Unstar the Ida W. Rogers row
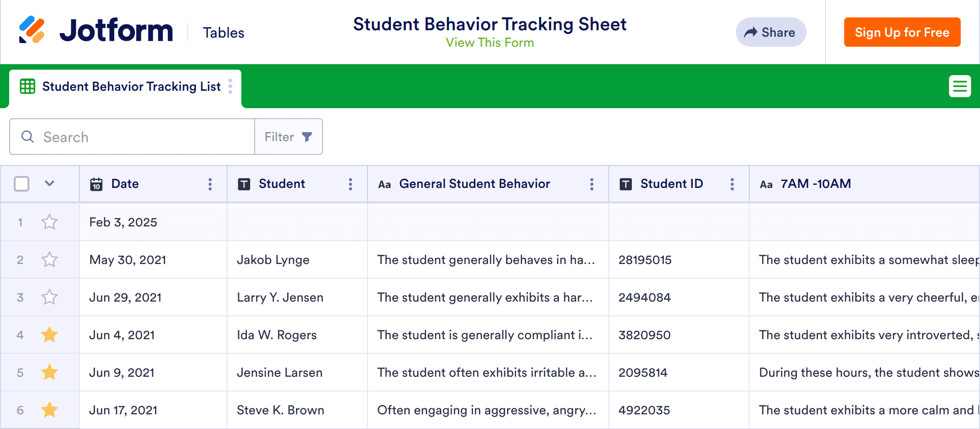The width and height of the screenshot is (980, 429). (x=50, y=335)
